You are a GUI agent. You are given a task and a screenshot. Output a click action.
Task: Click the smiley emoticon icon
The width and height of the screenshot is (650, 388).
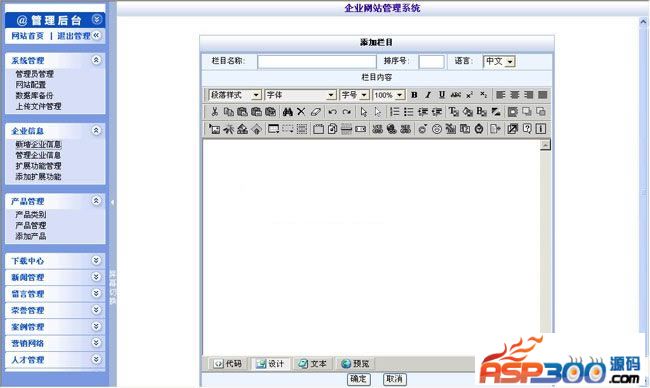[437, 129]
